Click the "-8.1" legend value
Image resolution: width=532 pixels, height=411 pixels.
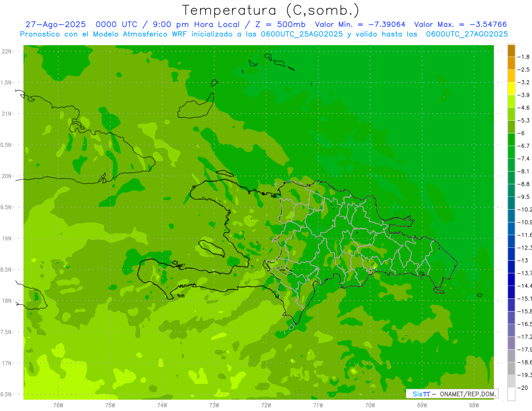(x=524, y=172)
